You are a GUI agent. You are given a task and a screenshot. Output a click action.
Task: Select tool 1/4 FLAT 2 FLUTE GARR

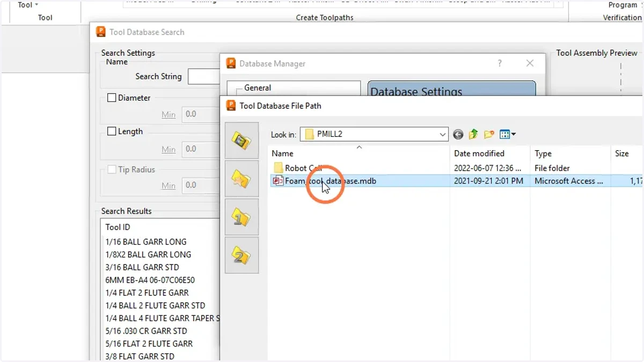(x=147, y=293)
